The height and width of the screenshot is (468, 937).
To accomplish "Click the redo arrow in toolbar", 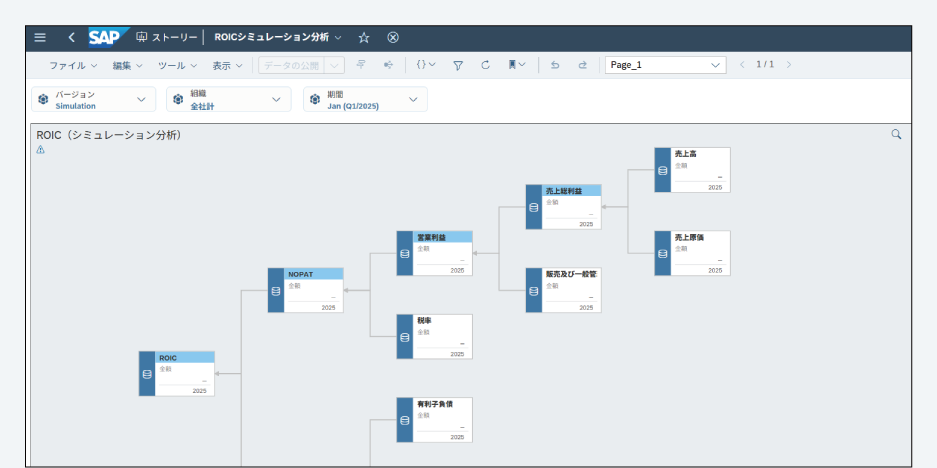I will tap(582, 65).
